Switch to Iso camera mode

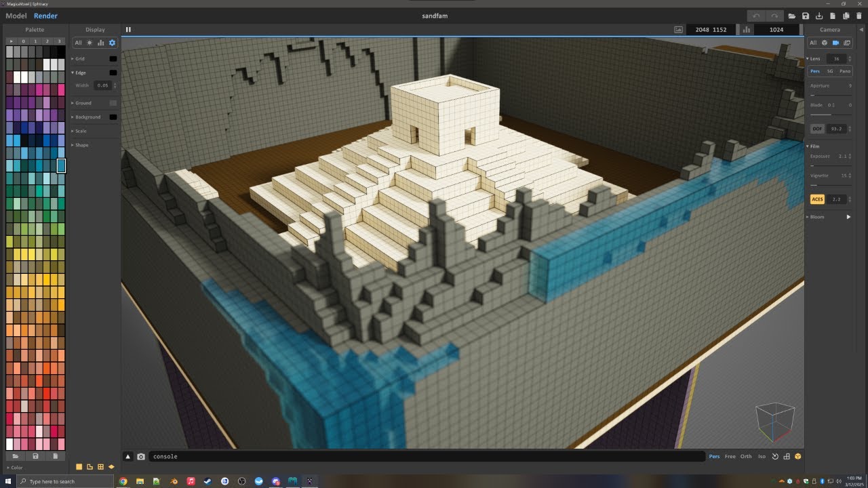click(x=762, y=457)
